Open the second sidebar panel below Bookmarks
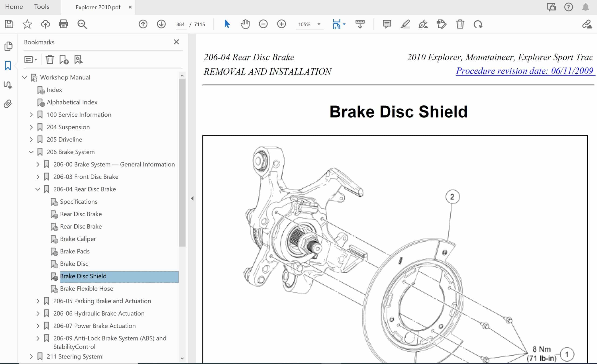This screenshot has height=364, width=597. click(x=7, y=85)
